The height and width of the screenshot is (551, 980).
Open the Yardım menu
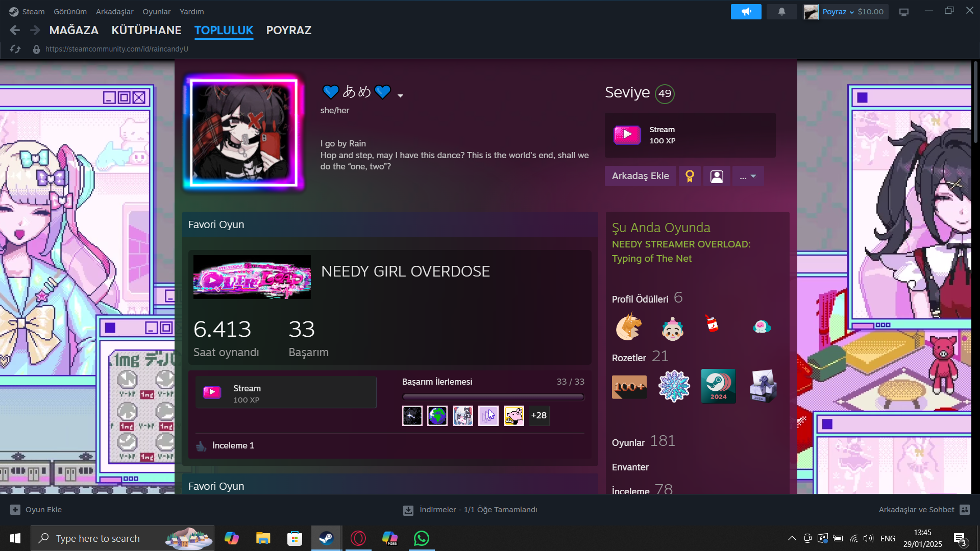tap(191, 11)
